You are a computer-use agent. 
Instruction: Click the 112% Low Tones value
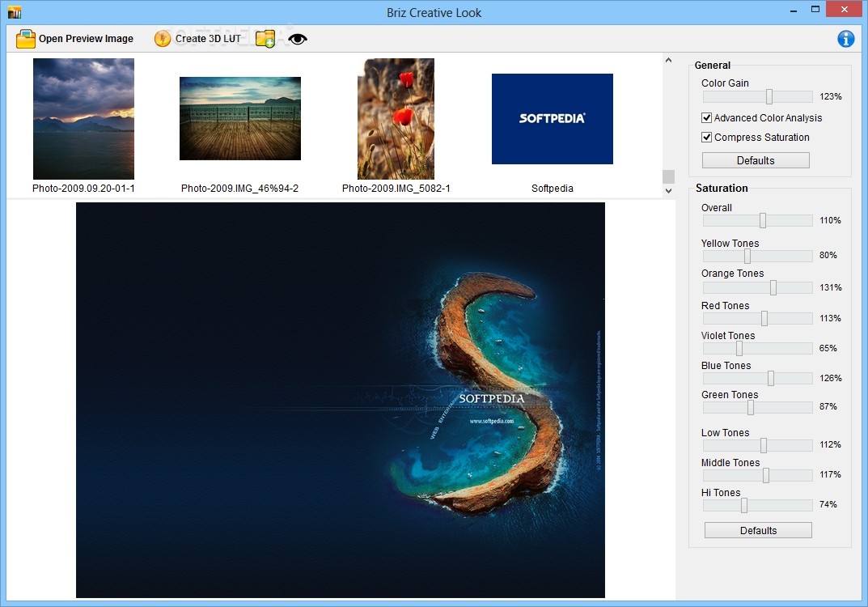(830, 444)
